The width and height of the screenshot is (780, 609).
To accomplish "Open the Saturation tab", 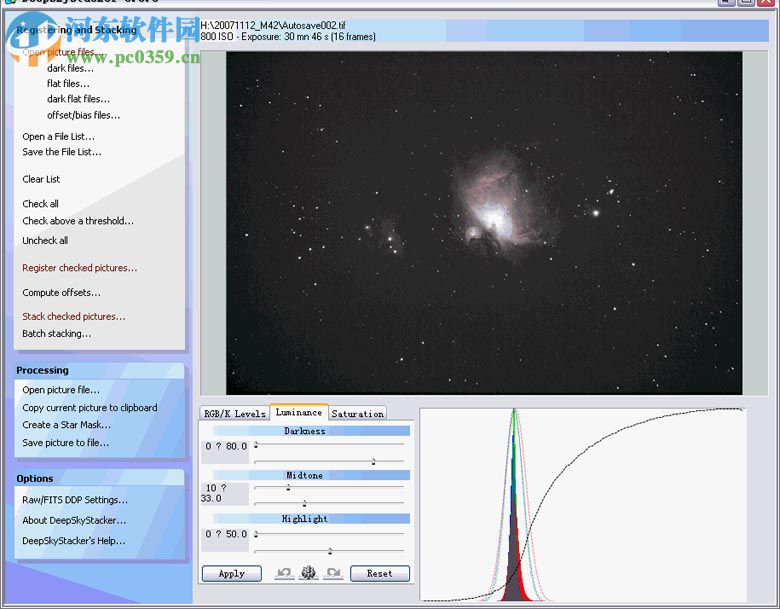I will pyautogui.click(x=358, y=413).
